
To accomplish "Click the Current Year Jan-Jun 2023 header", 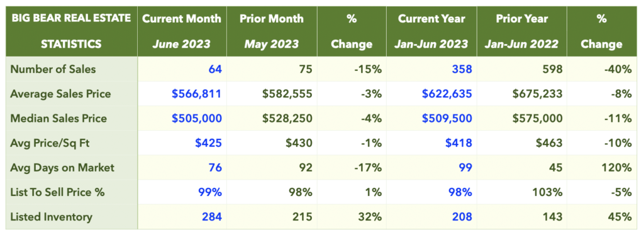I will (x=431, y=31).
